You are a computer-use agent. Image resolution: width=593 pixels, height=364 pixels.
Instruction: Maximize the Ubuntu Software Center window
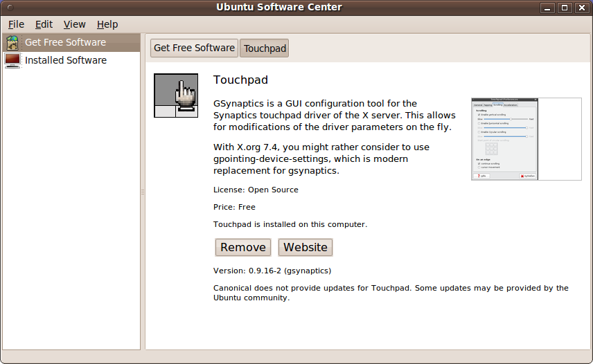565,8
